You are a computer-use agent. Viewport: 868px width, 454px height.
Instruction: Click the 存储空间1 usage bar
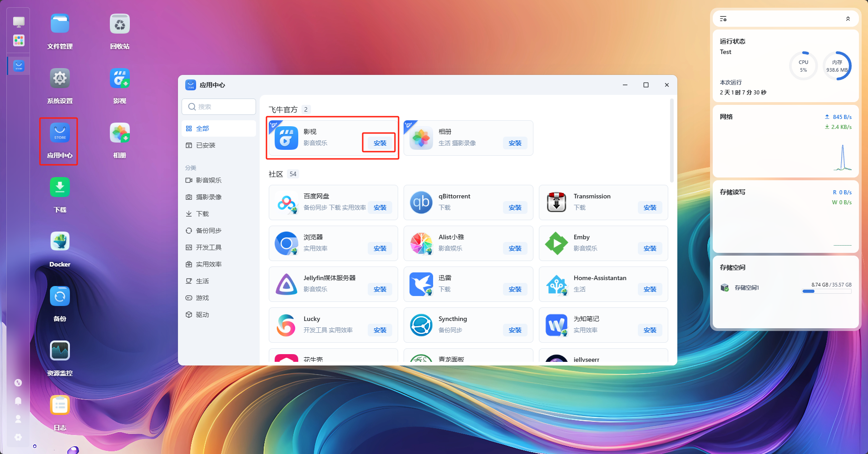[827, 291]
